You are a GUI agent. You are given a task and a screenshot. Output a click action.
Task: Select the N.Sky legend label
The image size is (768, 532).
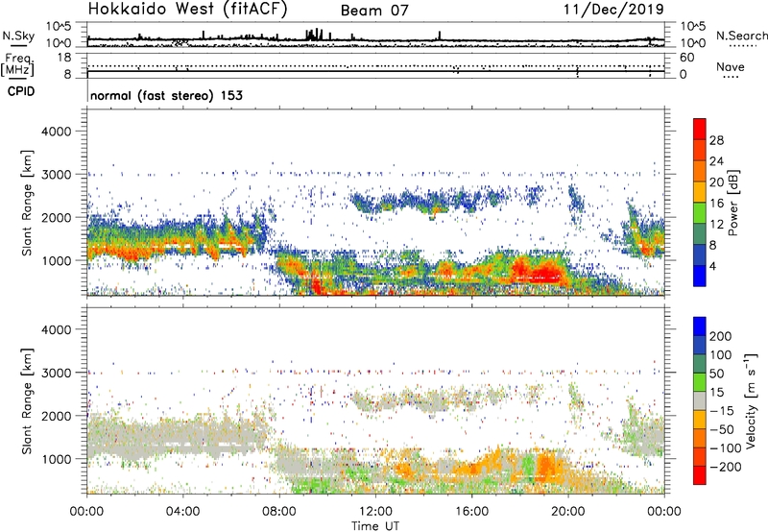[x=18, y=36]
